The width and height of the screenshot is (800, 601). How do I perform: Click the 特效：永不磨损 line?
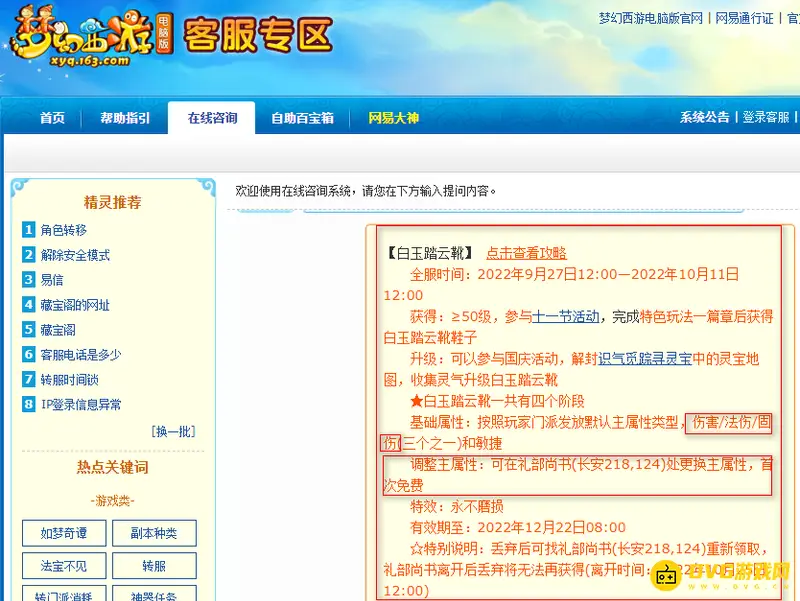tap(457, 507)
